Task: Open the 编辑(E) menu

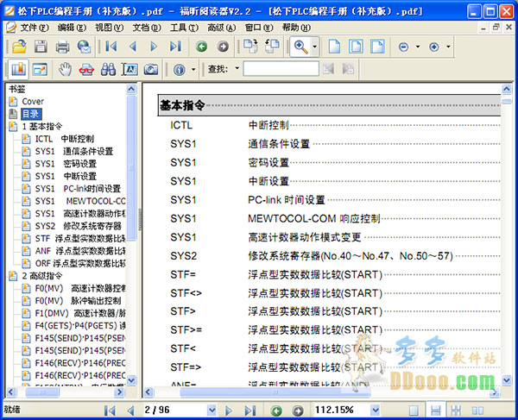Action: coord(72,28)
